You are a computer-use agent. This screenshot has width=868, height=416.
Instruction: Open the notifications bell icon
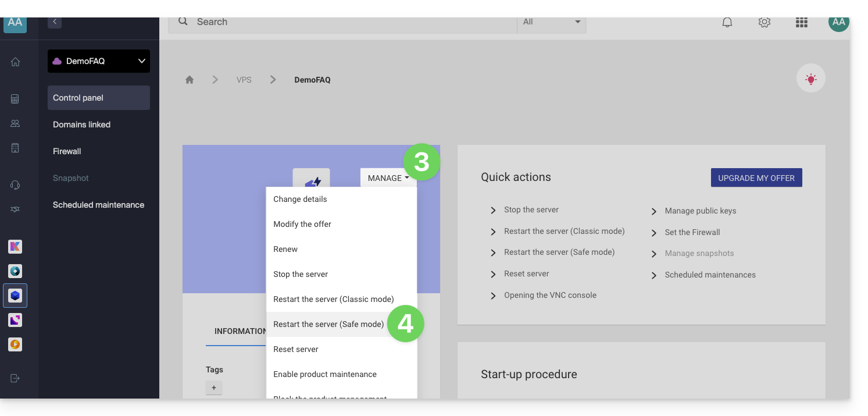click(726, 22)
